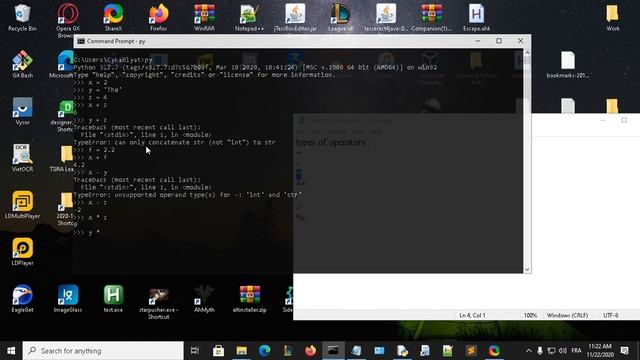Click Command Prompt scrollbar up arrow
Viewport: 640px width, 360px height.
click(x=527, y=52)
